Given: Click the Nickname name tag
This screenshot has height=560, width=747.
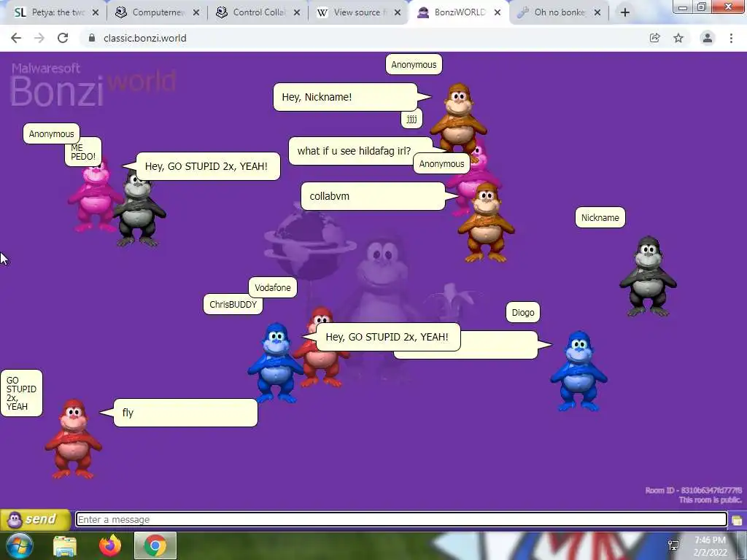Looking at the screenshot, I should pos(600,217).
